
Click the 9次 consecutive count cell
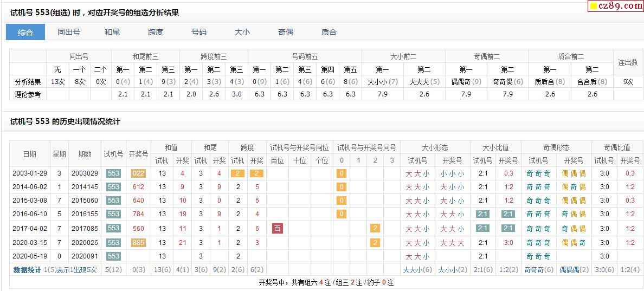628,82
